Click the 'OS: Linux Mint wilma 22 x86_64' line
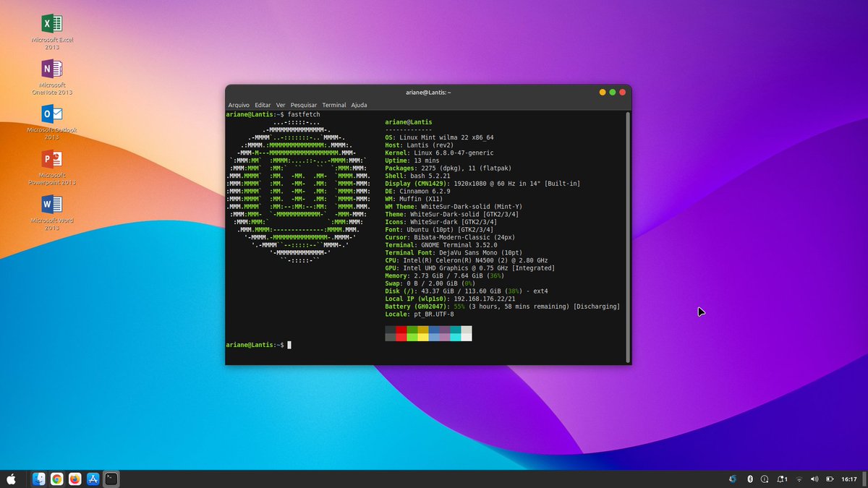 [439, 137]
